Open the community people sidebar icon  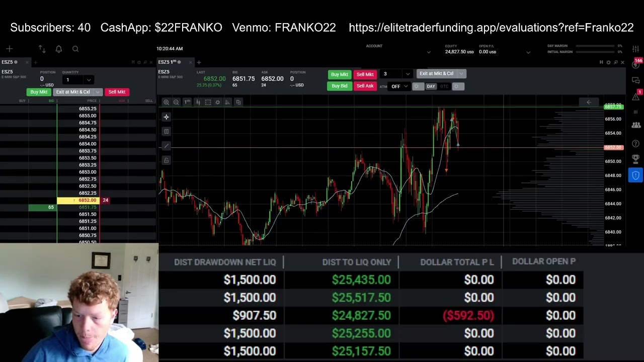[636, 125]
